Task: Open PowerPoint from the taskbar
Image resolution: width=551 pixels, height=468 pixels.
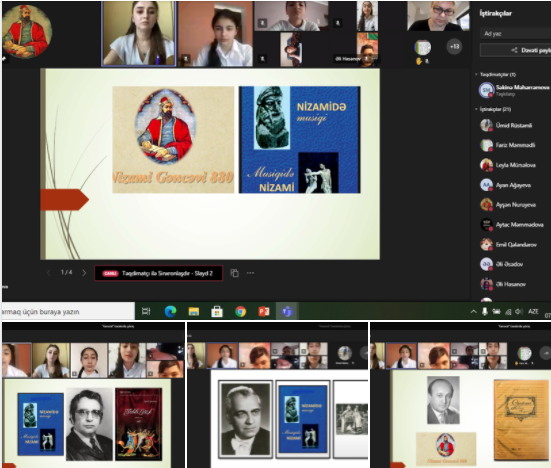Action: click(x=264, y=311)
